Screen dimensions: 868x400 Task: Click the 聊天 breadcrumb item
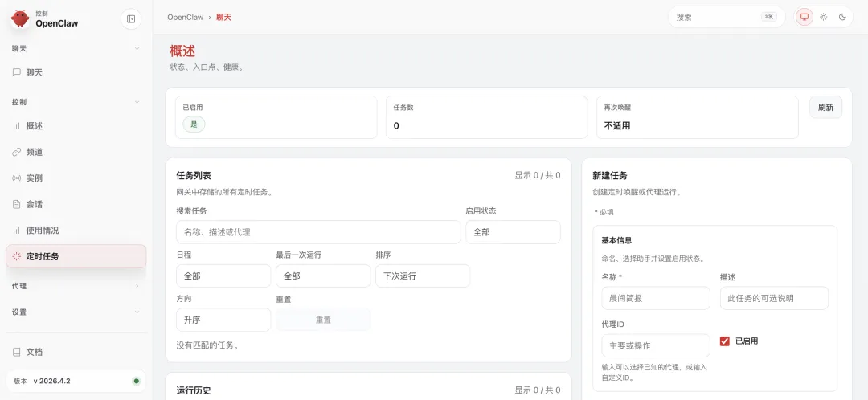[223, 17]
